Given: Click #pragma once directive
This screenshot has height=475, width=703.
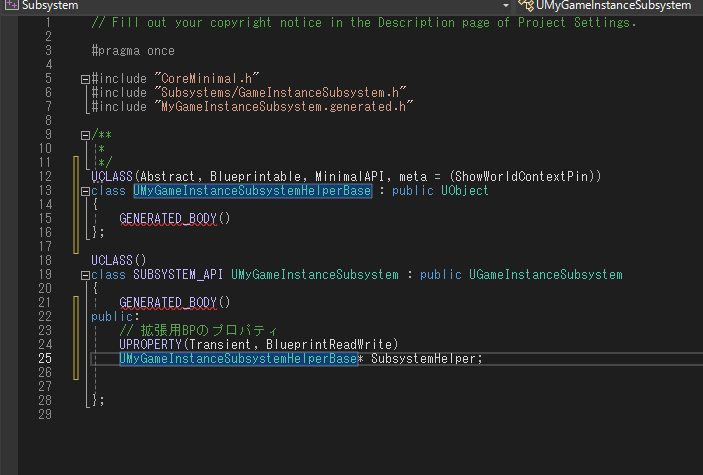Looking at the screenshot, I should (x=133, y=51).
